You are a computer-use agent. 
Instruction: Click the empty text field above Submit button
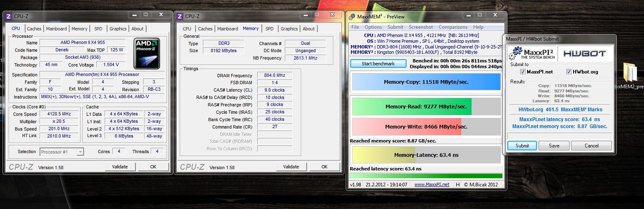(x=560, y=136)
